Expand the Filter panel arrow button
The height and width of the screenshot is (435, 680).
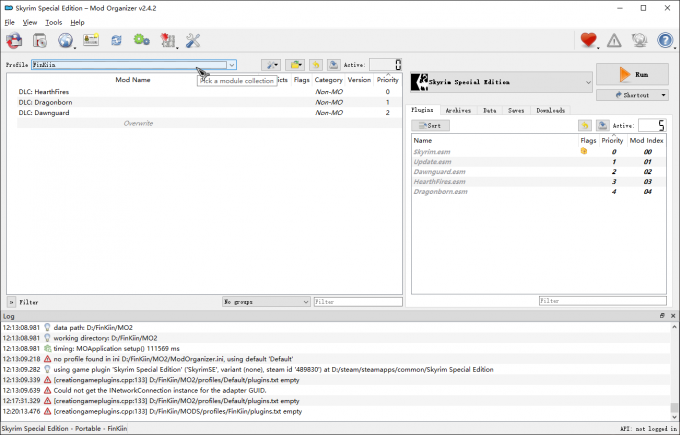(12, 302)
